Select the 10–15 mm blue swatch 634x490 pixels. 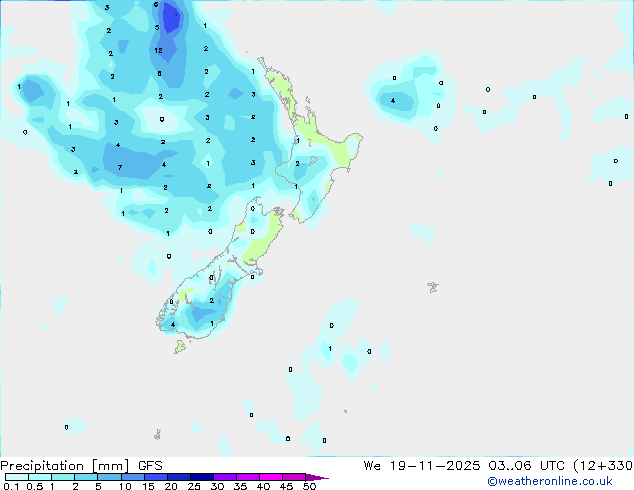click(133, 477)
